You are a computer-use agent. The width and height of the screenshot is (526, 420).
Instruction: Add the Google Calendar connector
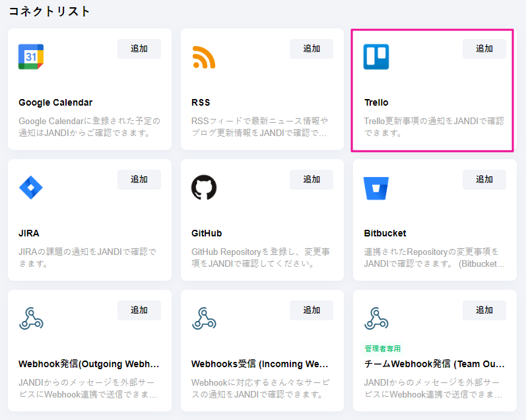(x=139, y=49)
